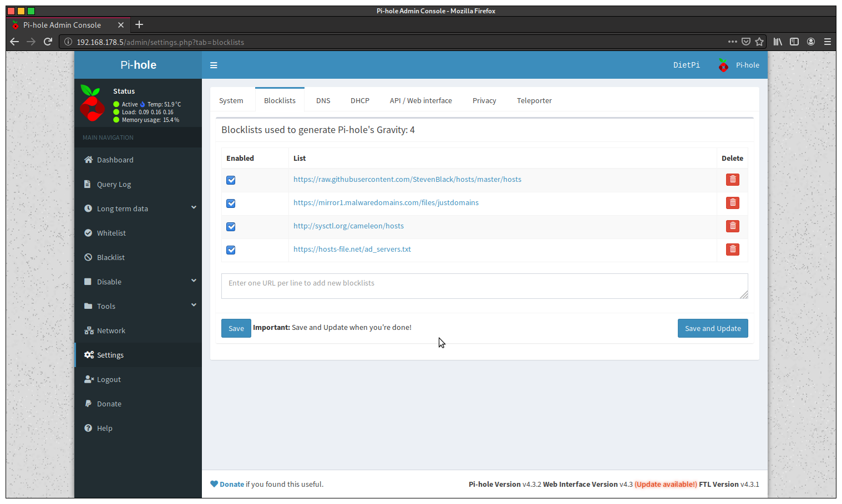Open the DHCP settings tab
This screenshot has width=842, height=504.
point(359,100)
